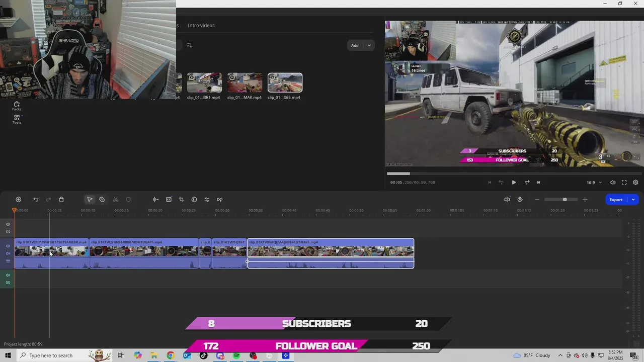Open the 16:9 aspect ratio dropdown
644x362 pixels.
point(594,183)
